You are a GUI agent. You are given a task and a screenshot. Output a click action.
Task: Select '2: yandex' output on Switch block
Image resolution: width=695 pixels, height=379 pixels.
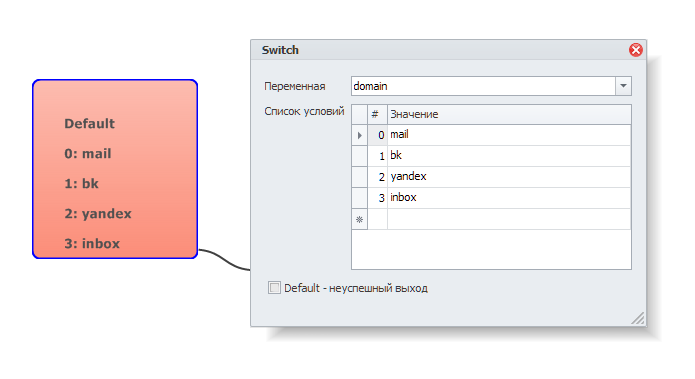[x=98, y=214]
